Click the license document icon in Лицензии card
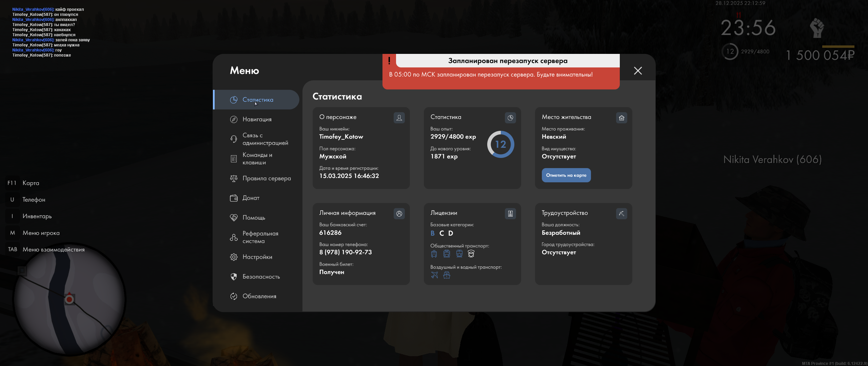This screenshot has height=366, width=868. [510, 213]
